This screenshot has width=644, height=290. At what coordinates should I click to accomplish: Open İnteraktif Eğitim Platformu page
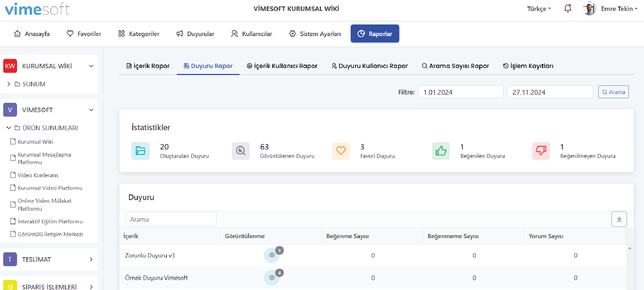(50, 221)
